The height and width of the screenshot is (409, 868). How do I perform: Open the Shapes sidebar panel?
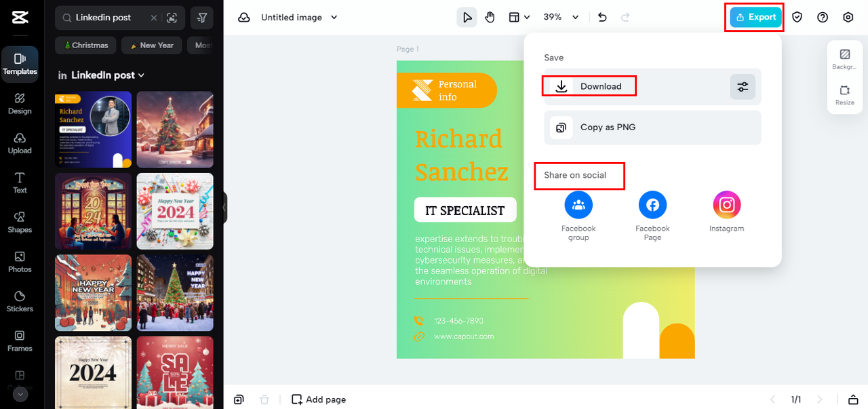click(20, 222)
